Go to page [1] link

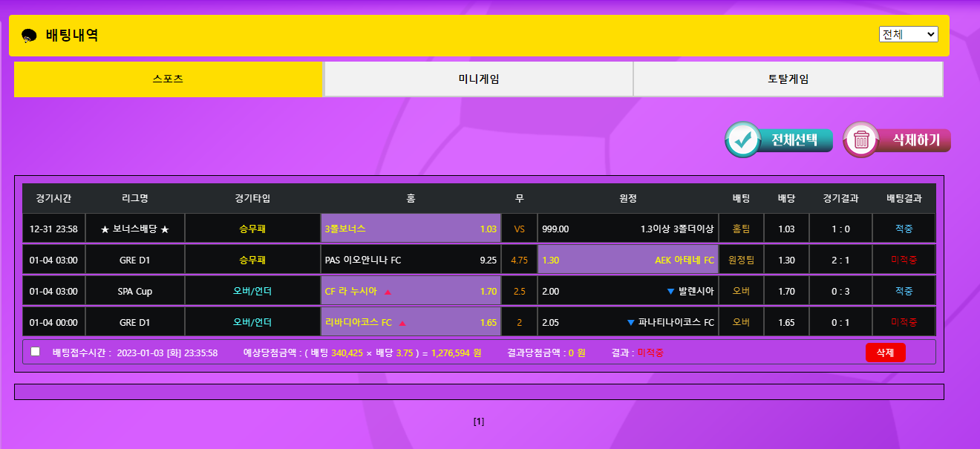pyautogui.click(x=479, y=422)
